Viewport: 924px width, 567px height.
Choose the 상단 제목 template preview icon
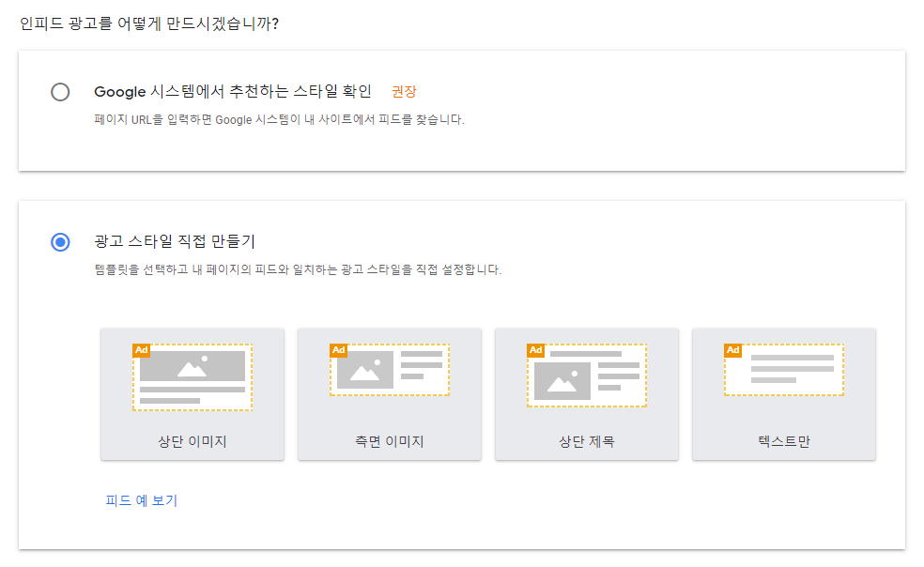pos(587,375)
